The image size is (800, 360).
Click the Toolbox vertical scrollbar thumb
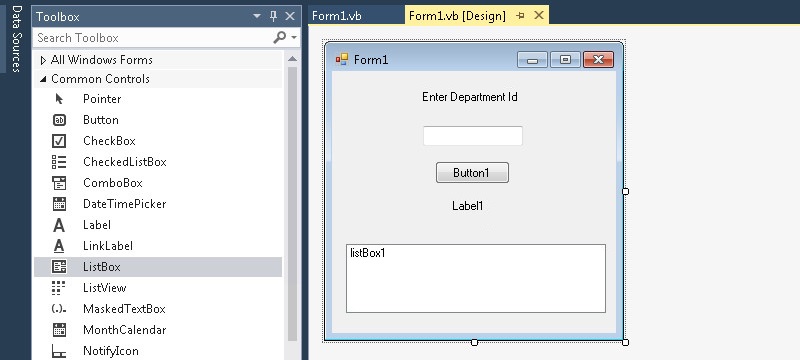292,204
